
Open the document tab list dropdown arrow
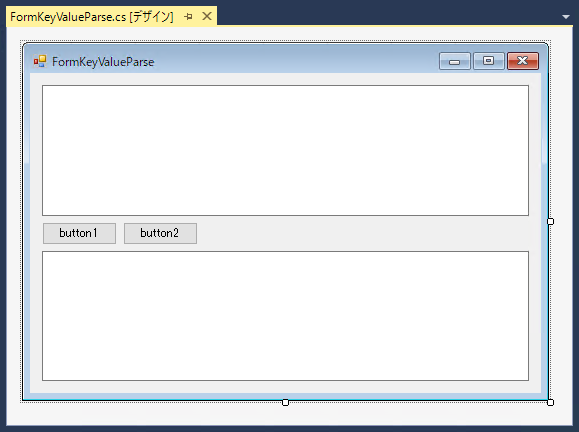tap(566, 17)
